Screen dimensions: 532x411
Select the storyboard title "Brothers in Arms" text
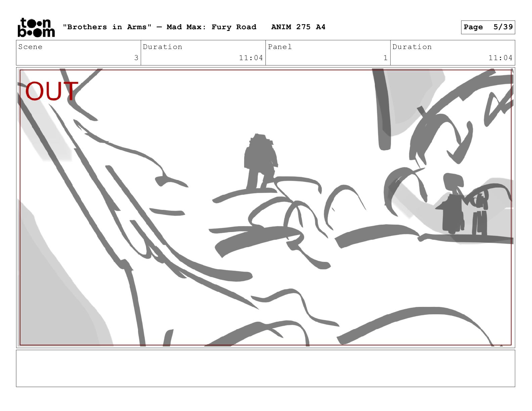pos(107,27)
